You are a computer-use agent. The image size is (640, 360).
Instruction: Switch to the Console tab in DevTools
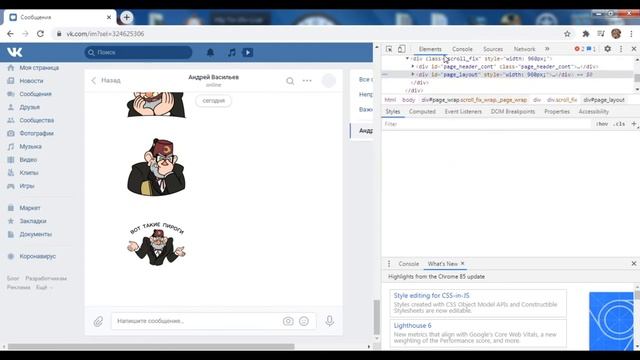point(462,49)
